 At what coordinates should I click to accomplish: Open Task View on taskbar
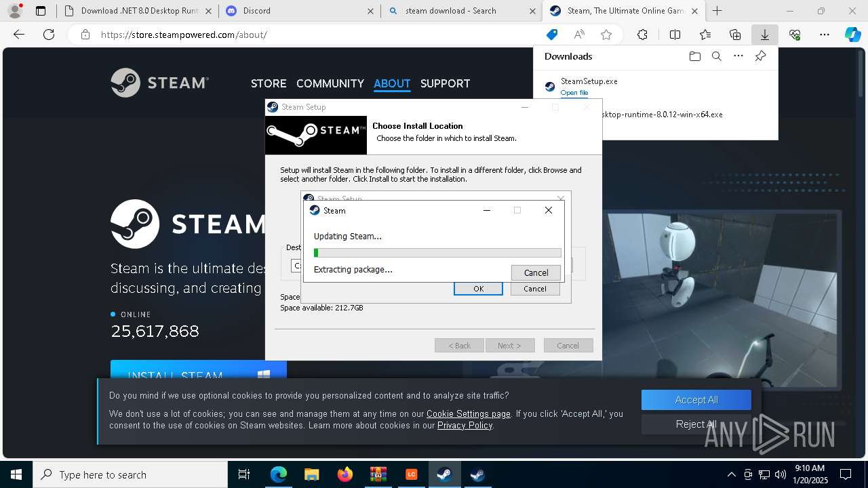tap(244, 474)
